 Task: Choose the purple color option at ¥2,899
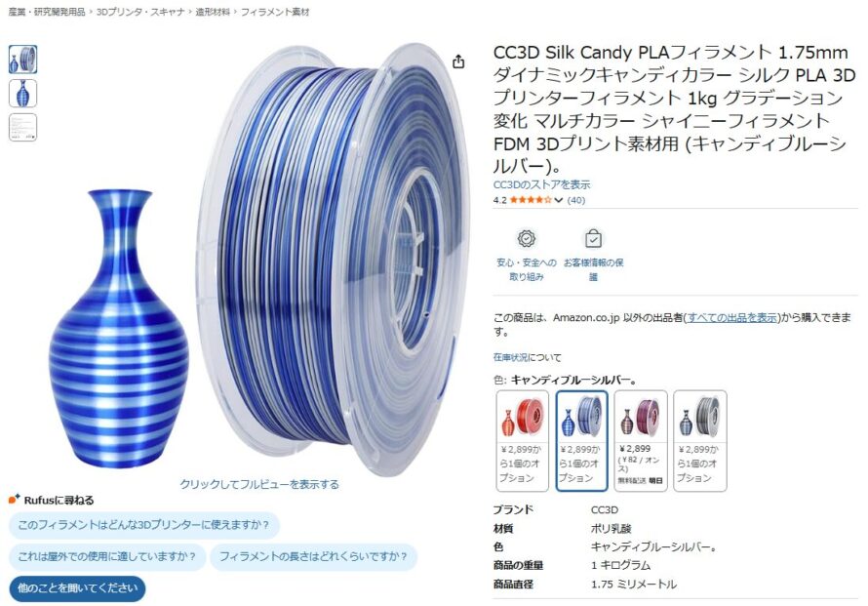coord(641,440)
